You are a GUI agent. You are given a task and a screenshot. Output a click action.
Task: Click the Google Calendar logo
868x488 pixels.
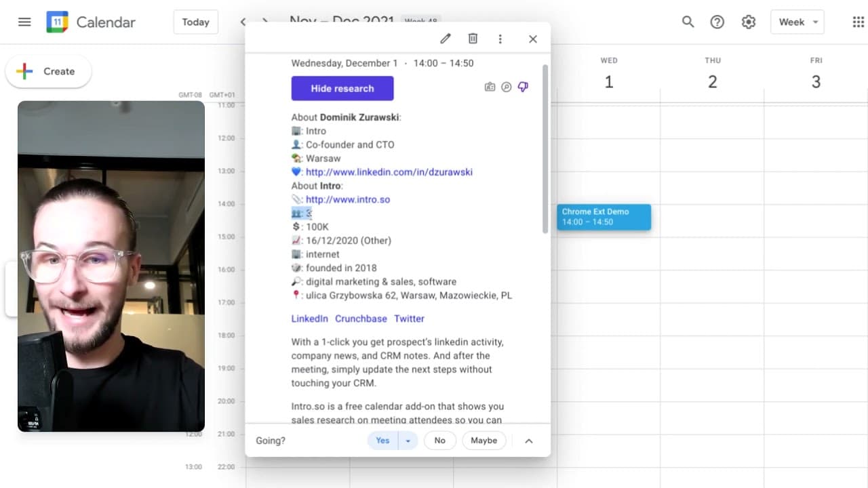coord(57,22)
